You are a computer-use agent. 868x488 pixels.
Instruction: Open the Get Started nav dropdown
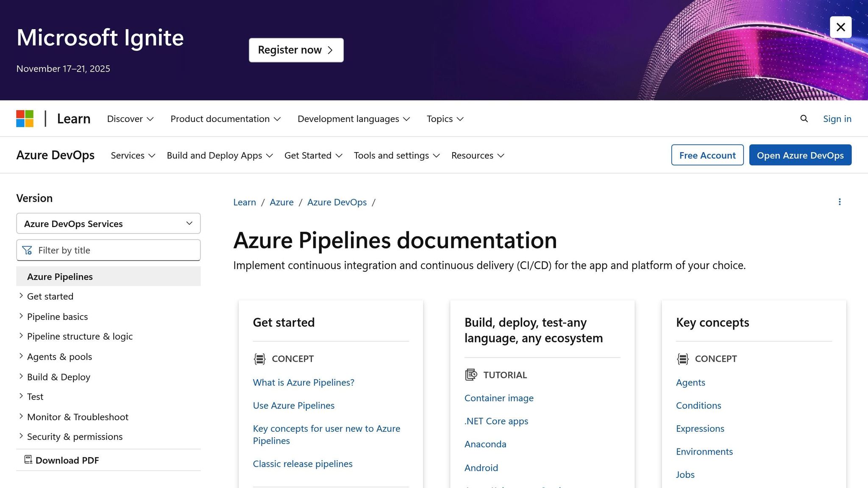click(x=313, y=155)
